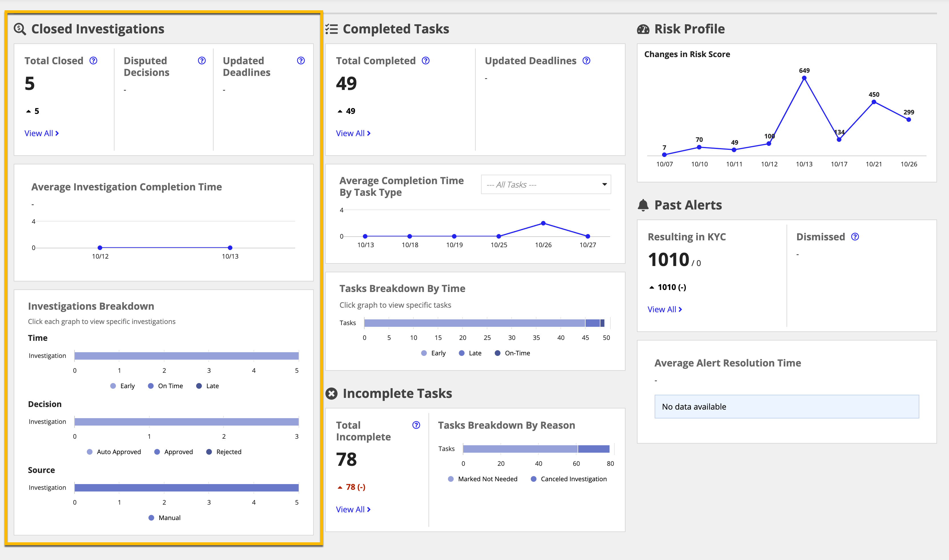Click the Marked Not Needed bar segment
This screenshot has height=560, width=949.
point(520,449)
